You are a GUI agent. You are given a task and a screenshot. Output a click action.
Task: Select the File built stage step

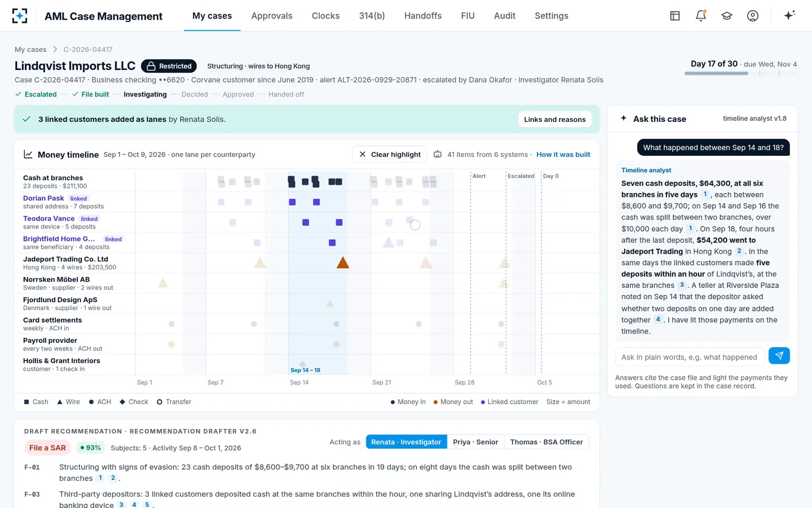pos(90,94)
